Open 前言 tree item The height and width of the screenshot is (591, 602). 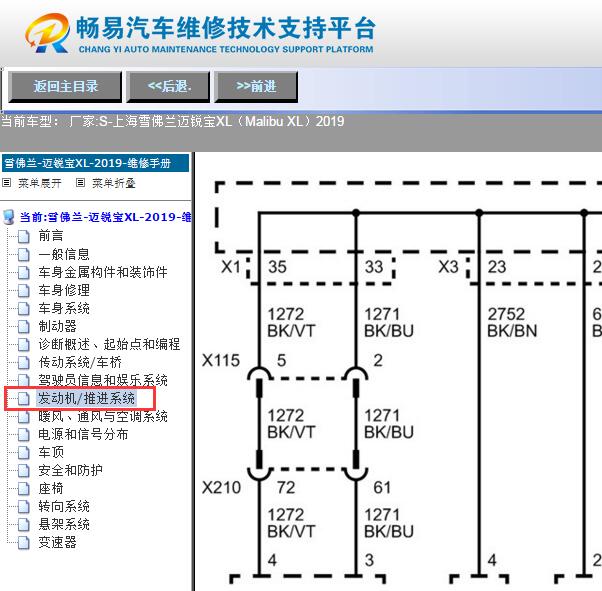tap(51, 236)
